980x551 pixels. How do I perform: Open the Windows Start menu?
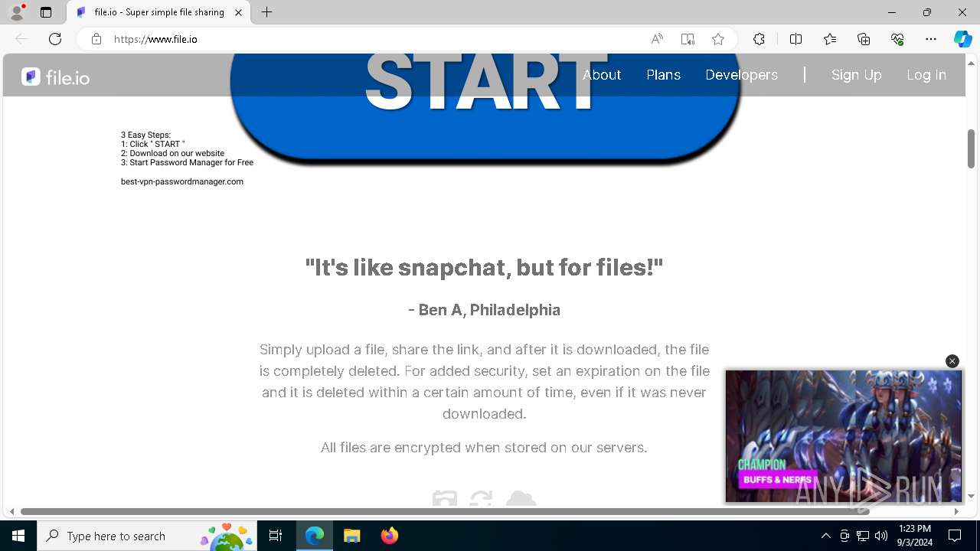coord(18,536)
